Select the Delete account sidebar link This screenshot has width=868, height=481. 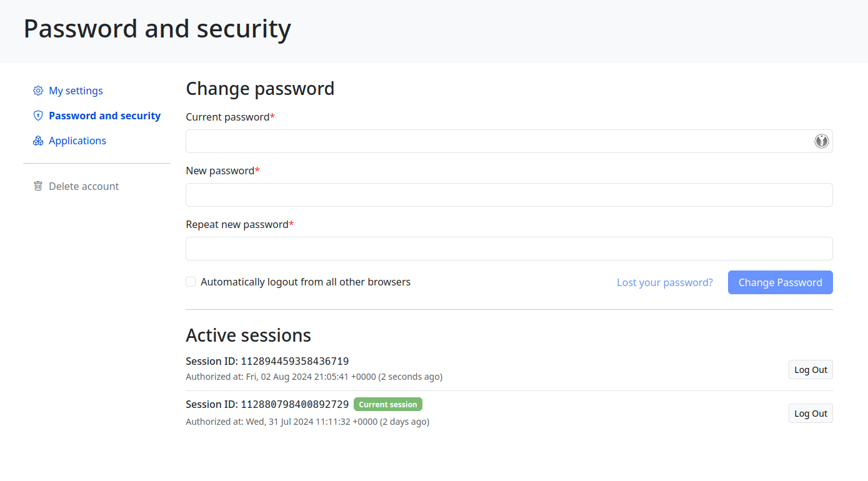coord(84,186)
